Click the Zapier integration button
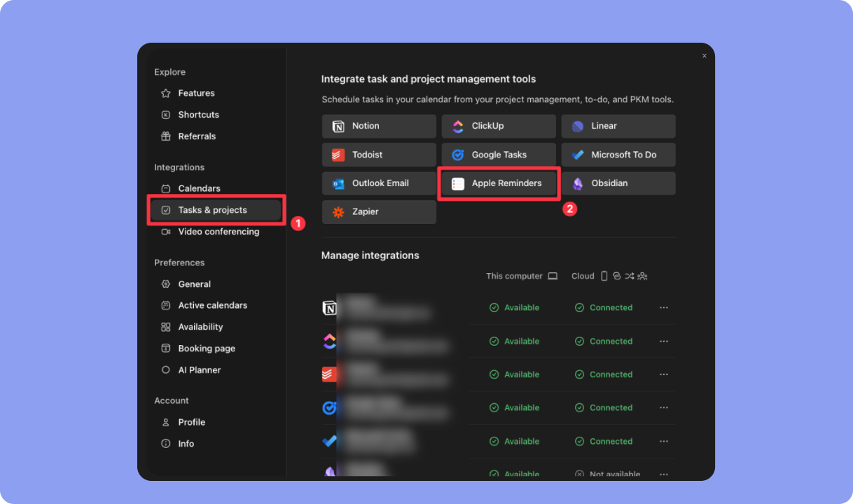This screenshot has height=504, width=853. click(x=379, y=212)
